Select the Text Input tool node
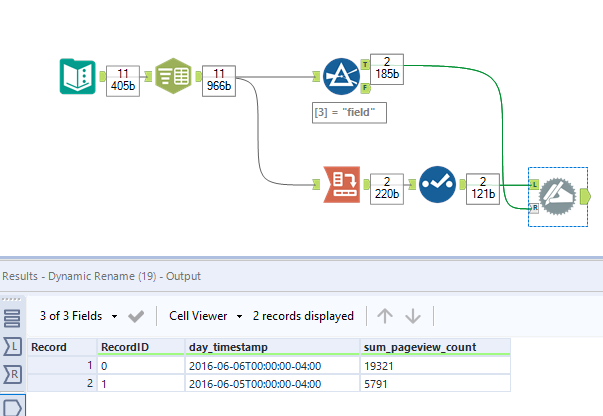 click(x=77, y=75)
